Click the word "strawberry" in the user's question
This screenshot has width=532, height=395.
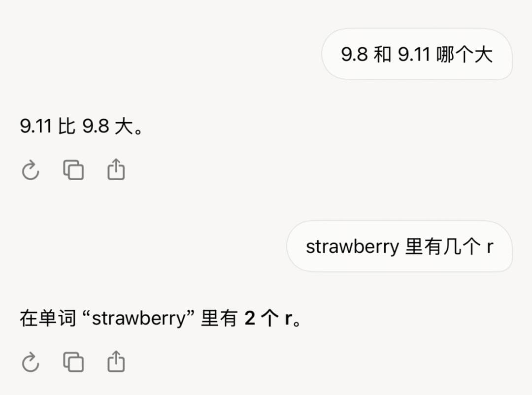coord(352,247)
